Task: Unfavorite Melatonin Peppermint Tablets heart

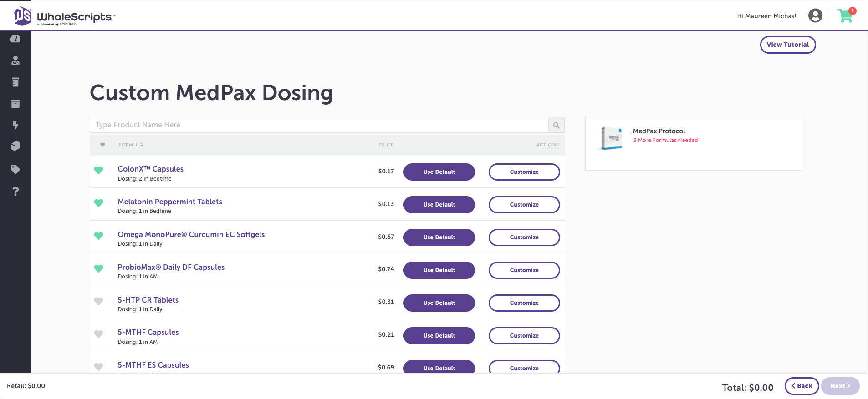Action: point(98,203)
